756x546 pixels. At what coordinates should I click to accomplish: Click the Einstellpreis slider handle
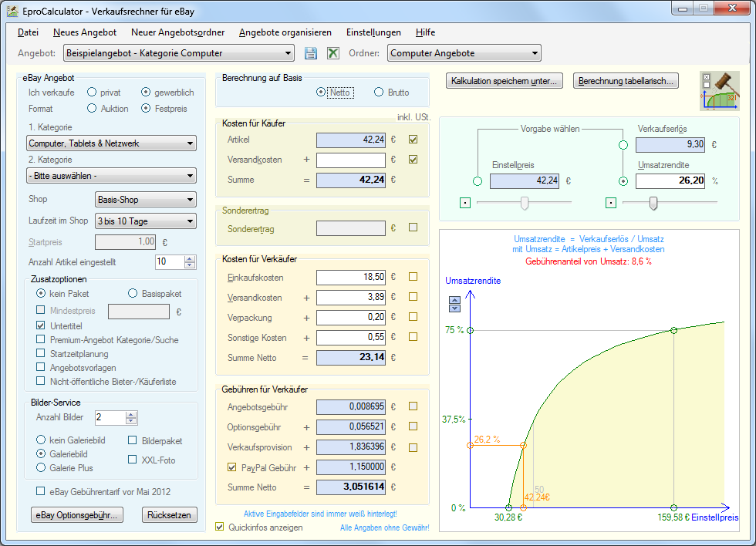coord(524,203)
